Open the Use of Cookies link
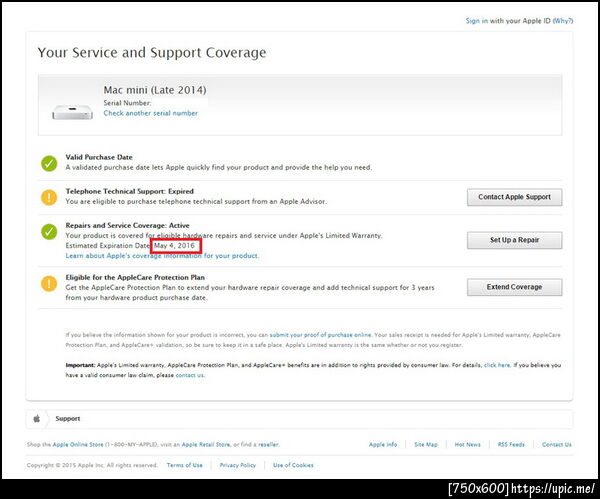Image resolution: width=600 pixels, height=499 pixels. 293,465
